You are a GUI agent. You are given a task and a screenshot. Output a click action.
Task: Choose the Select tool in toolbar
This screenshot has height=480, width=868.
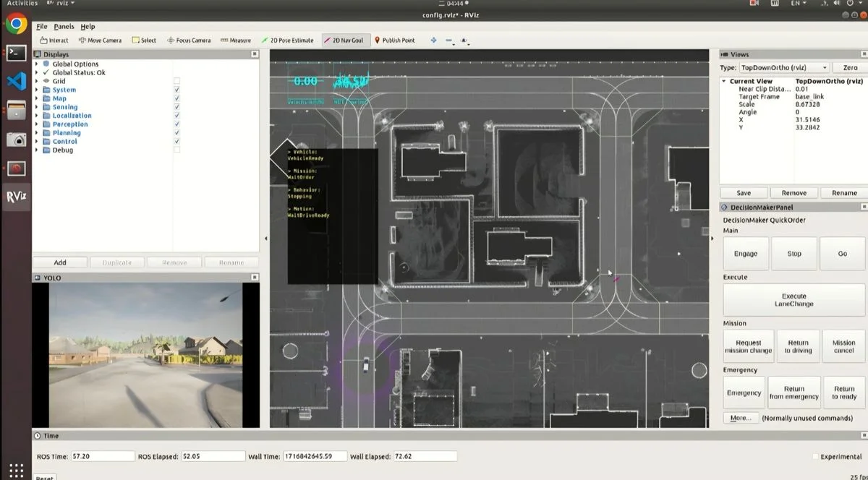click(x=144, y=40)
